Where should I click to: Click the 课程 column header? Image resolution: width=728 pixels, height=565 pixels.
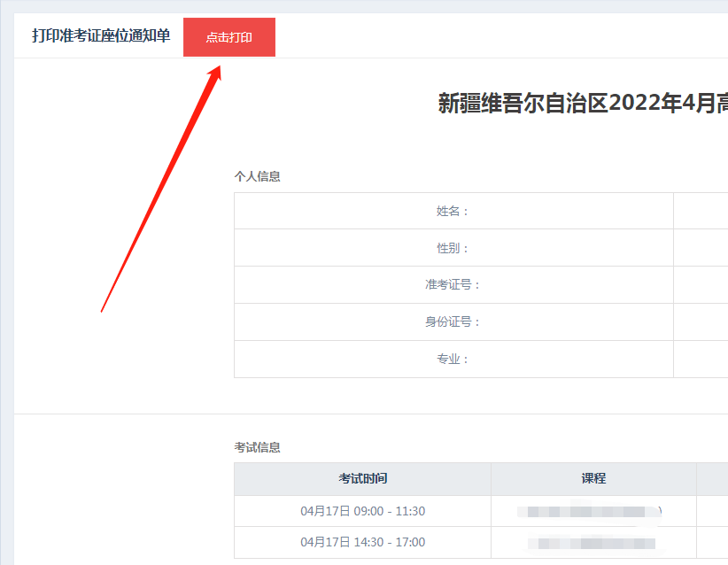point(593,478)
